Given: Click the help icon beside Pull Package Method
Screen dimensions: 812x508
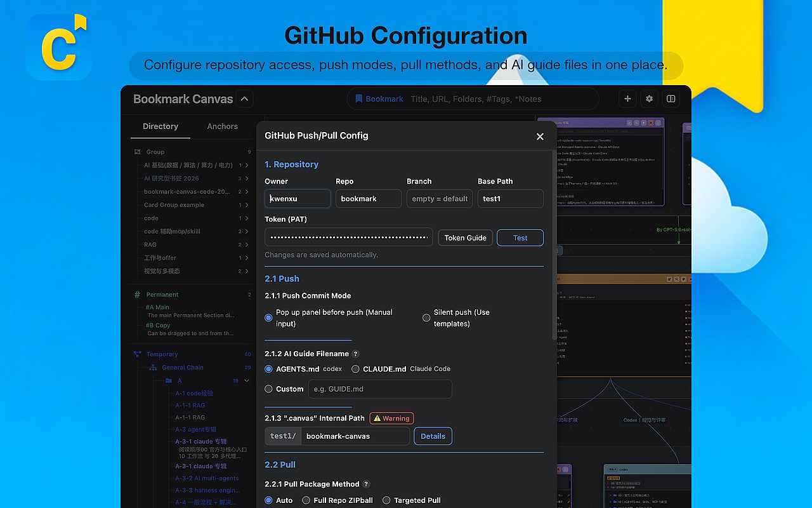Looking at the screenshot, I should pyautogui.click(x=366, y=484).
